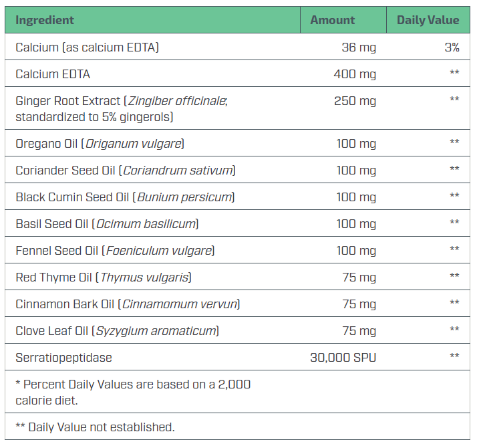
Task: Click the 30,000 SPU amount value
Action: pos(343,357)
